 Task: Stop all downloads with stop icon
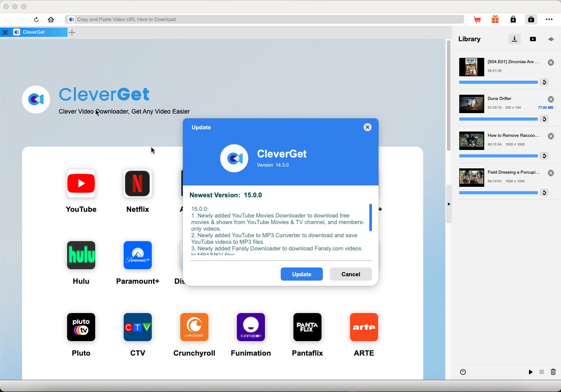542,372
